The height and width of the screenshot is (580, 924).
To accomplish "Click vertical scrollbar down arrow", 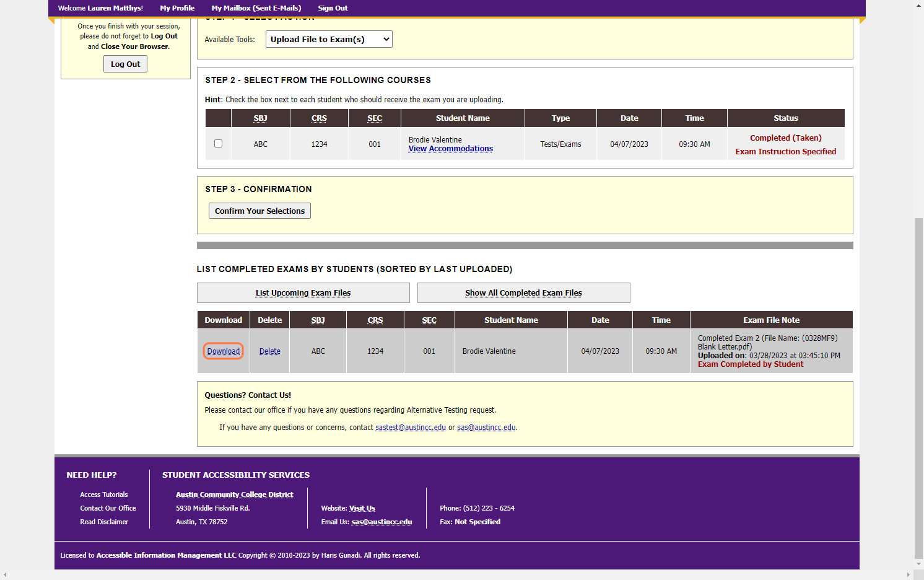I will pos(919,564).
